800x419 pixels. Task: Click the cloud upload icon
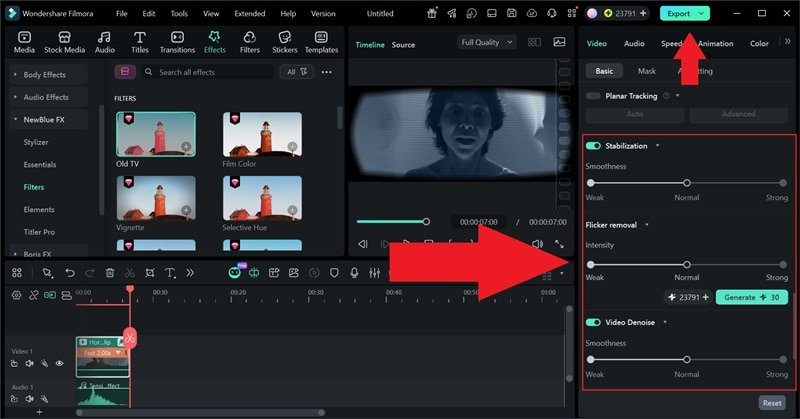tap(532, 13)
